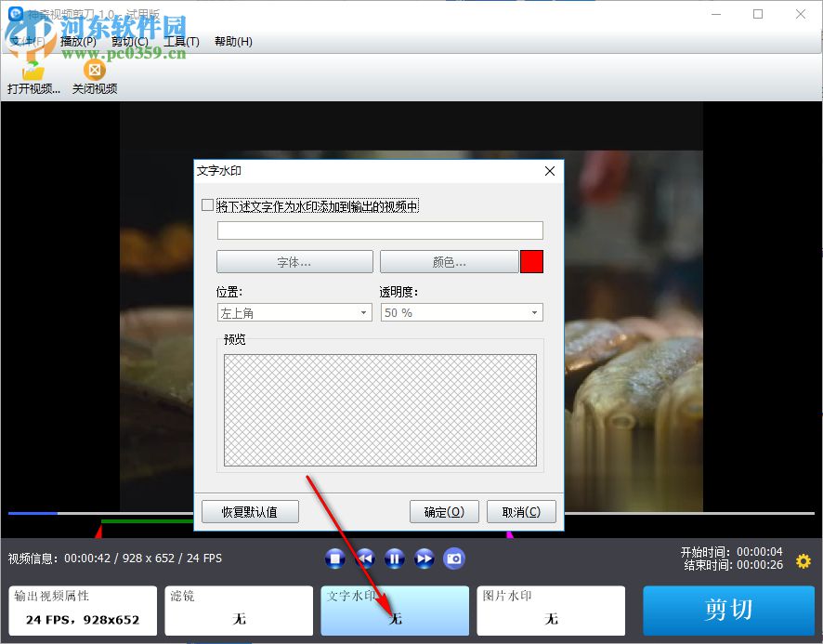This screenshot has width=823, height=644.
Task: Expand the 位置 position dropdown
Action: pos(294,312)
